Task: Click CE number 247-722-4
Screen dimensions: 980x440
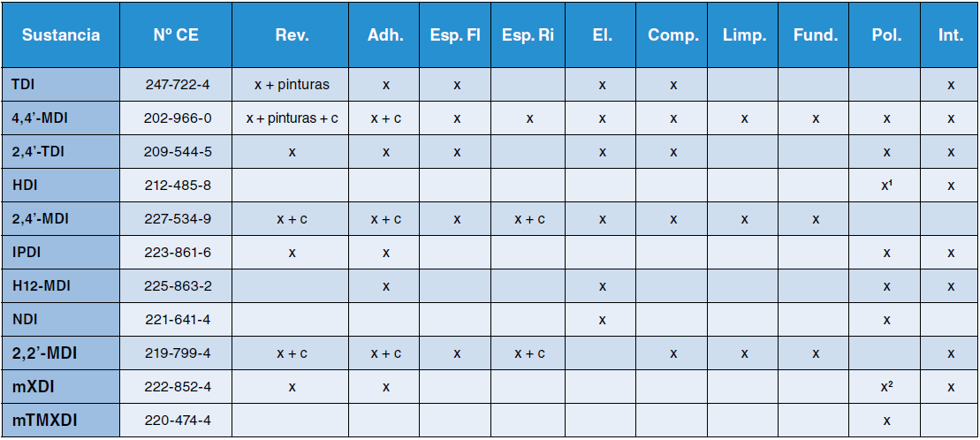Action: coord(178,85)
